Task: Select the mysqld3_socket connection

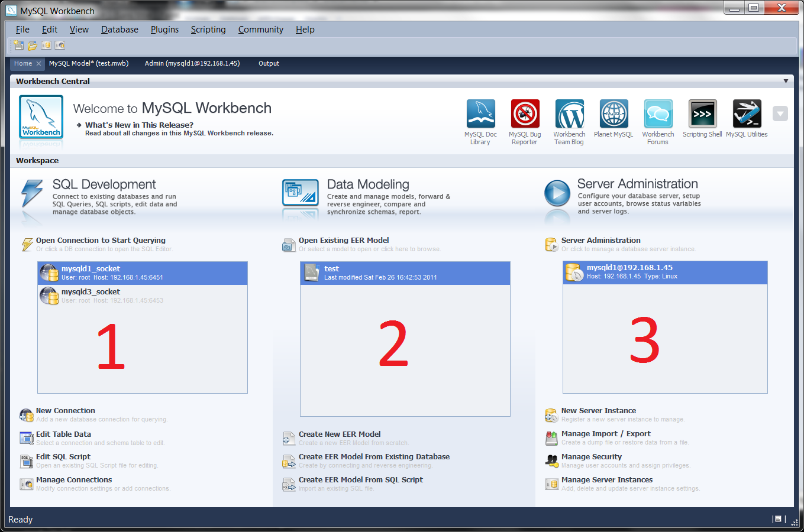Action: (143, 296)
